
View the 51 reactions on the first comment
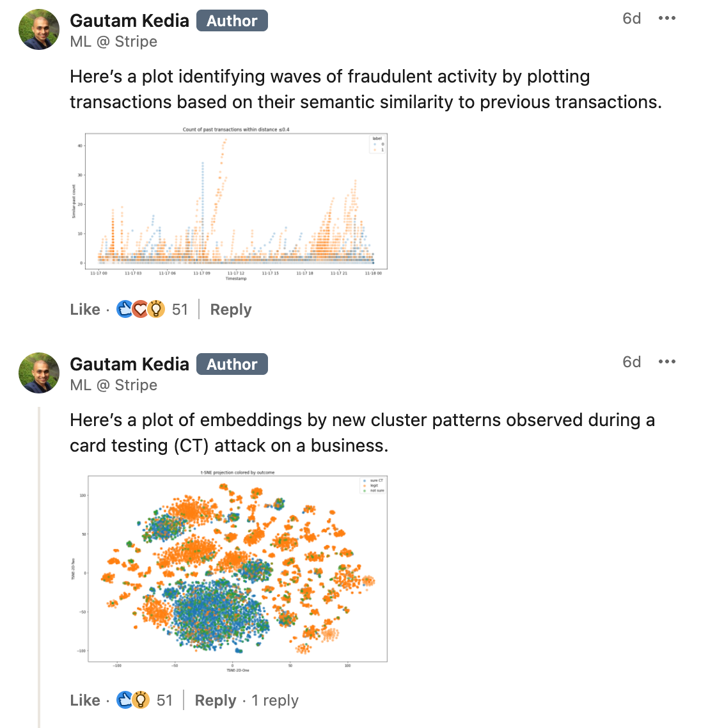[180, 310]
